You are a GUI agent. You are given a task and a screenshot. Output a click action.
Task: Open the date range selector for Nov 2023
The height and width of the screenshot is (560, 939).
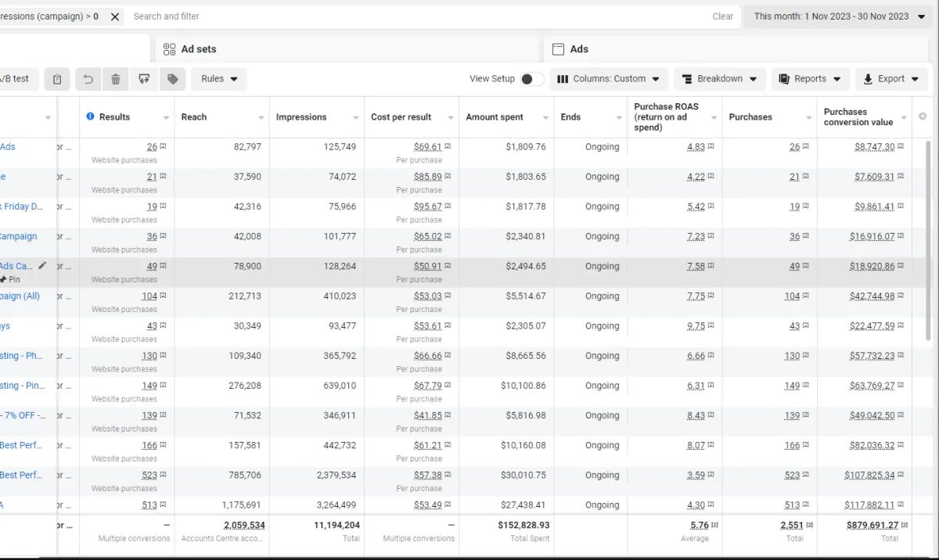click(839, 16)
